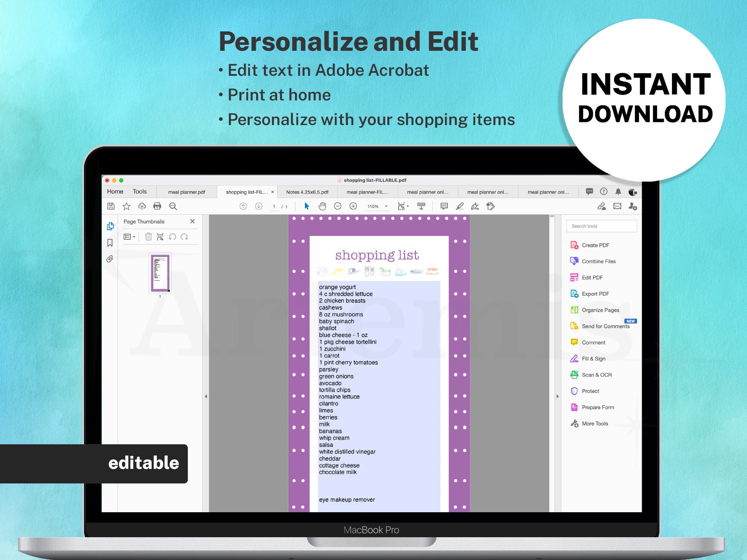This screenshot has width=747, height=560.
Task: Switch to the Tools tab
Action: tap(140, 192)
